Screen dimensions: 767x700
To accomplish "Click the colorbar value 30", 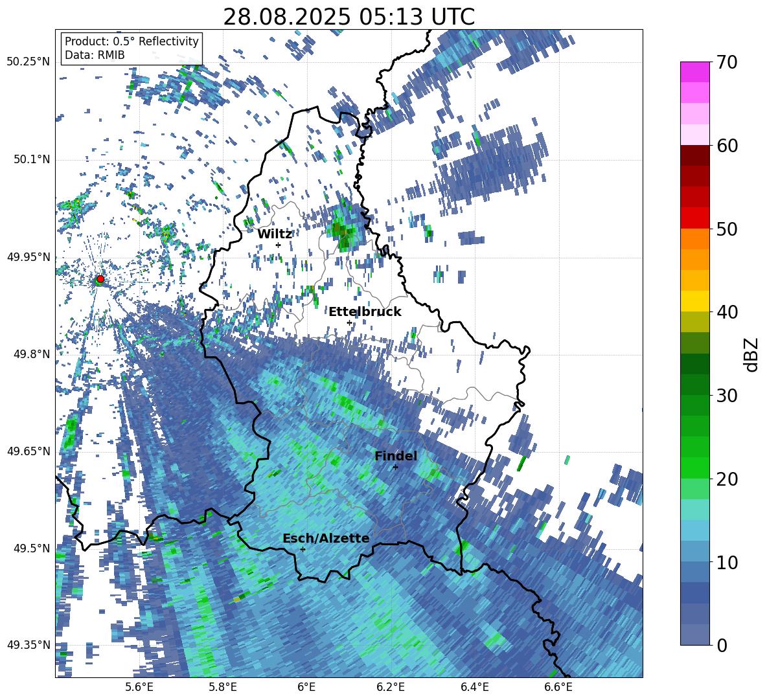I will tap(727, 396).
